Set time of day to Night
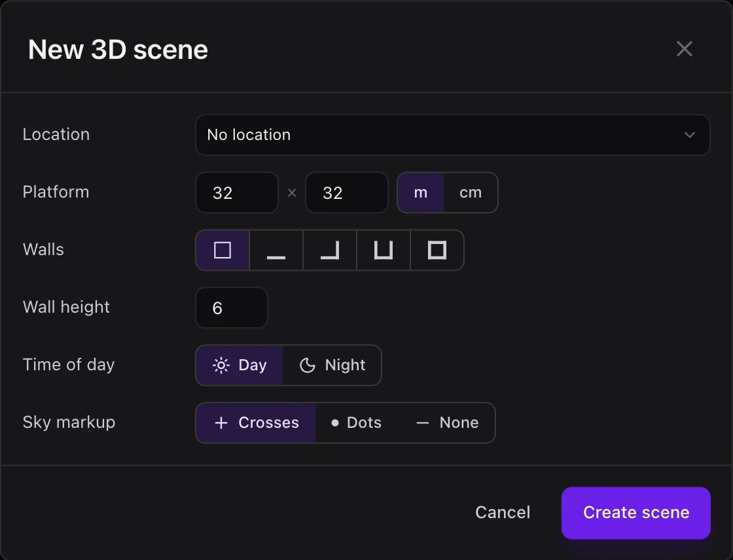The image size is (733, 560). click(x=332, y=365)
